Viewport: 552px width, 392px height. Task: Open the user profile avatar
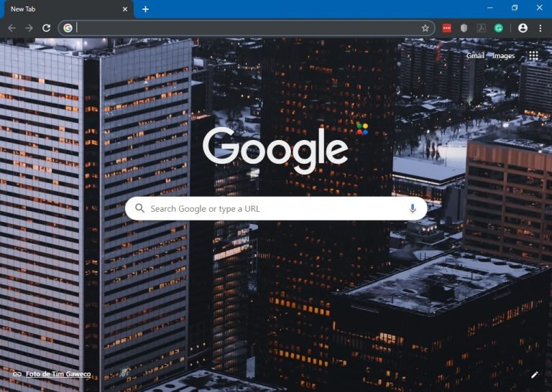click(523, 28)
